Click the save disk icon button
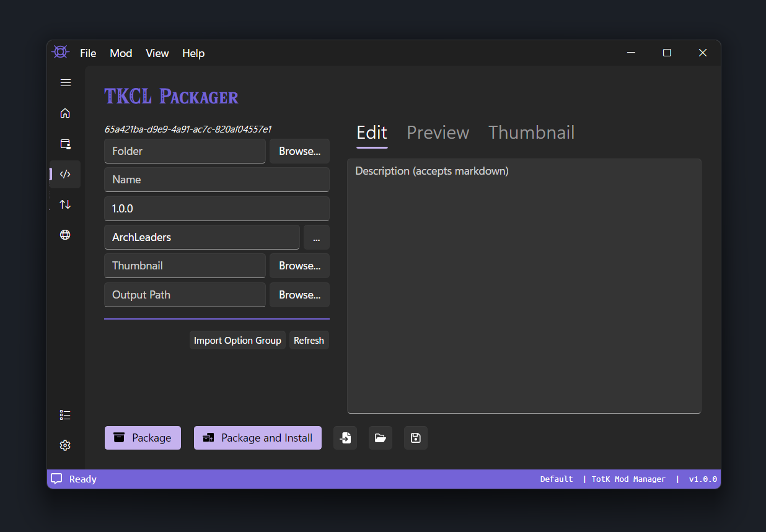This screenshot has height=532, width=766. (416, 438)
